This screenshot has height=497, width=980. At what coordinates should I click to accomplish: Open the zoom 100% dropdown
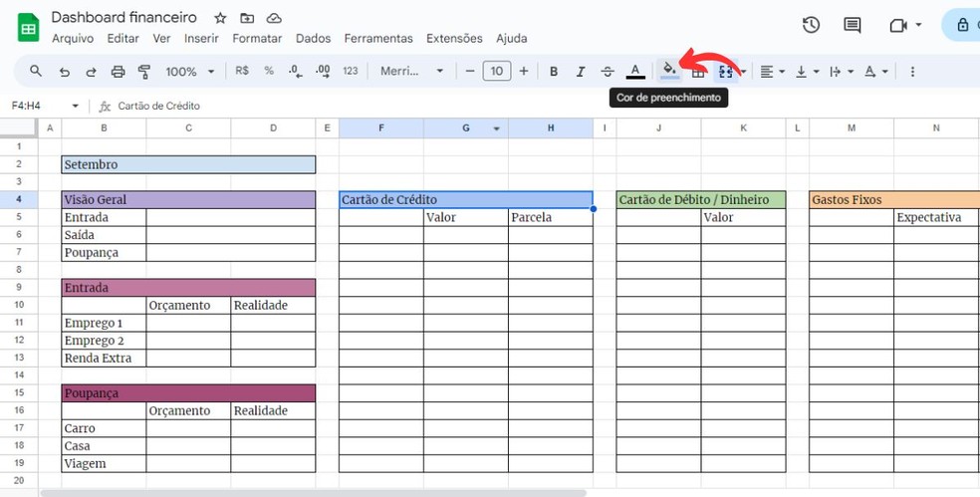point(190,72)
